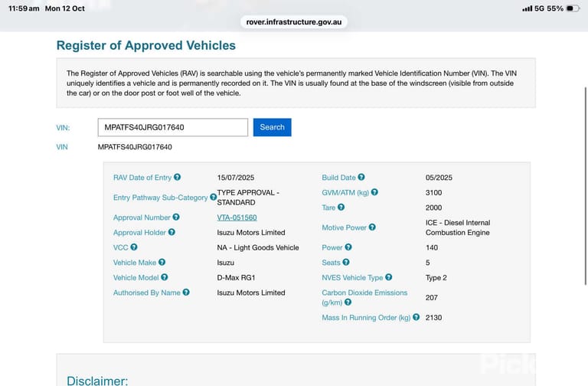The width and height of the screenshot is (588, 386).
Task: Select ICE - Diesel Internal Combustion Engine text
Action: point(458,227)
